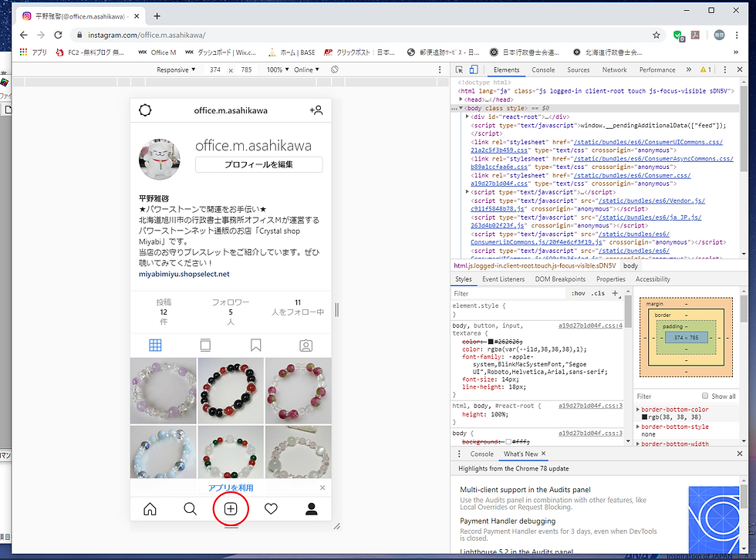Open Accessibility tab
This screenshot has height=560, width=756.
coord(653,279)
